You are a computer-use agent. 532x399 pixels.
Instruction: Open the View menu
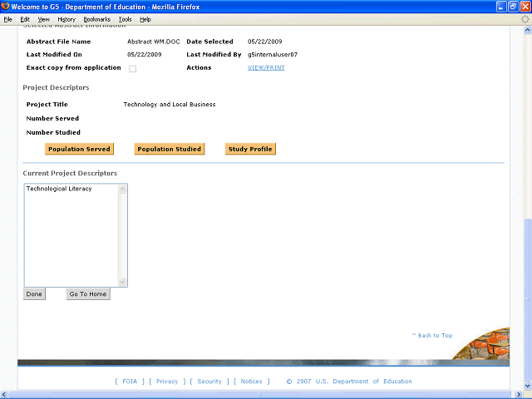44,19
